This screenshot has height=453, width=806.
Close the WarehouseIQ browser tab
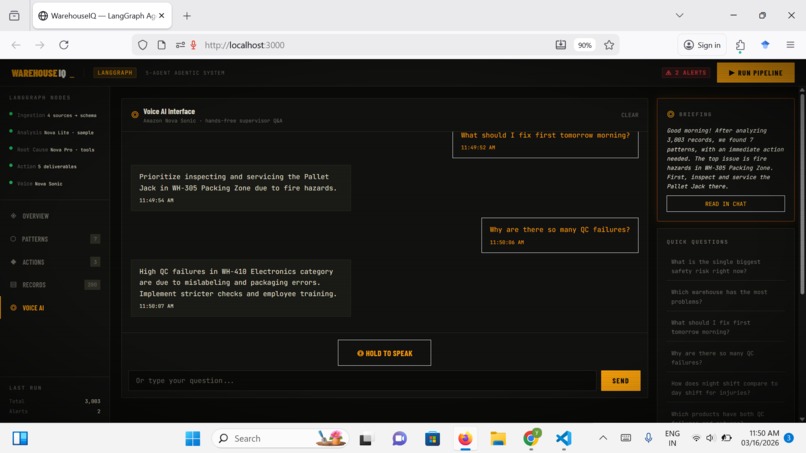[161, 16]
